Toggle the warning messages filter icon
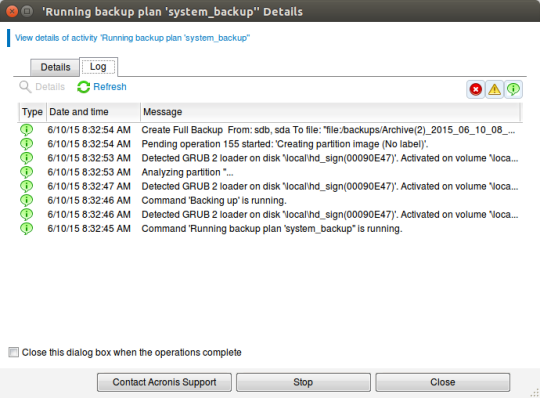540x398 pixels. coord(495,90)
